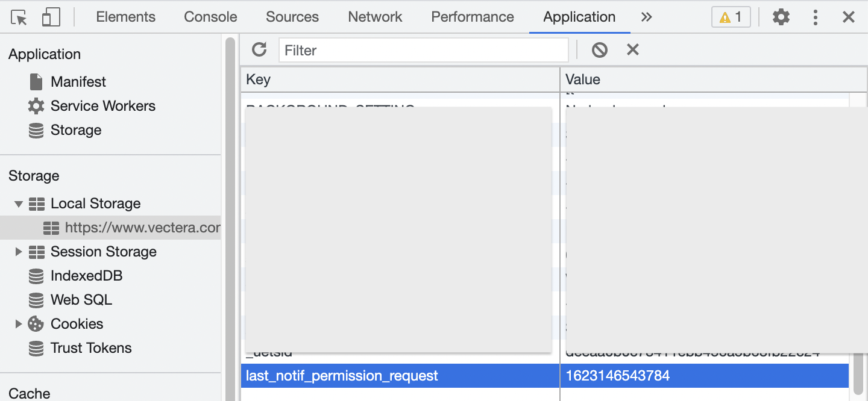Expand the Session Storage tree

(x=19, y=252)
